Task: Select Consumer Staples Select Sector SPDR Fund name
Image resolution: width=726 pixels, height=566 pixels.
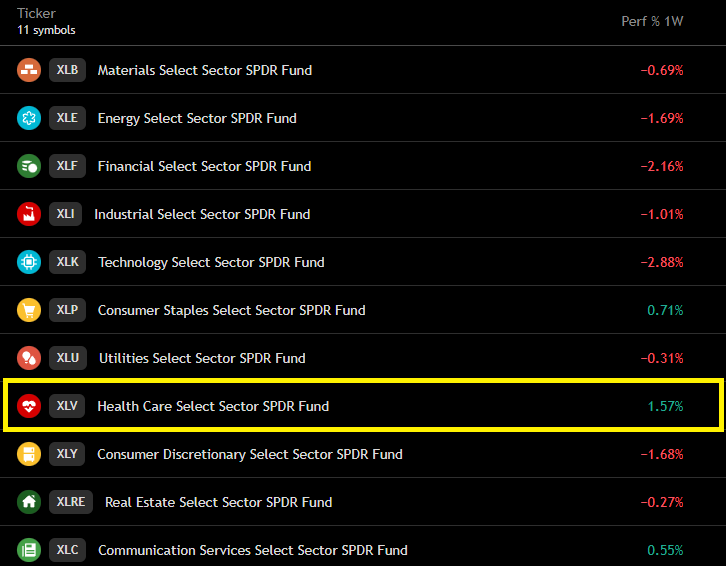Action: [x=232, y=310]
